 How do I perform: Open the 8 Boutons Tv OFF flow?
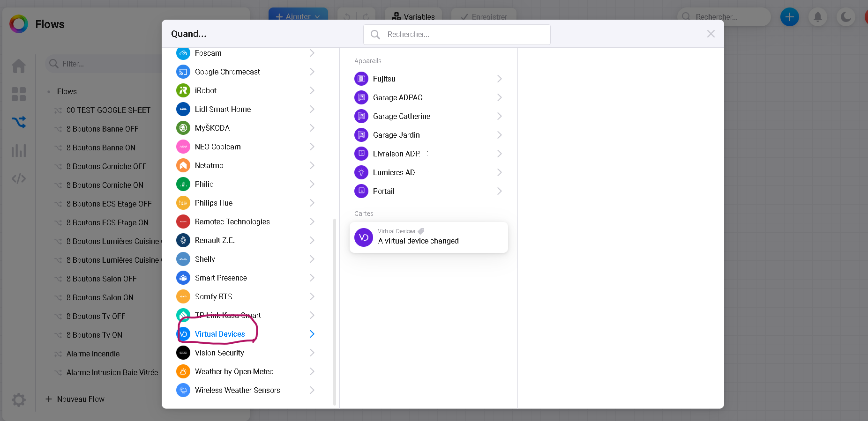pyautogui.click(x=96, y=316)
